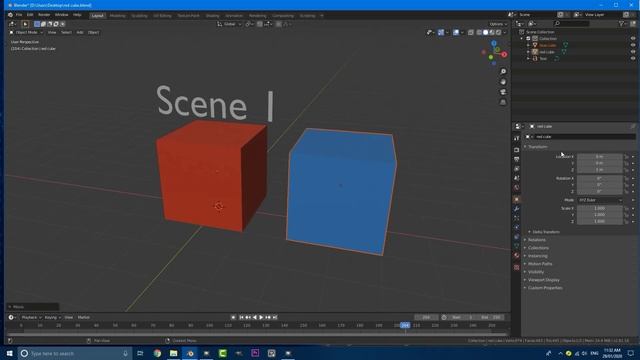
Task: Switch perspective/orthographic with the grid icon
Action: (x=503, y=102)
